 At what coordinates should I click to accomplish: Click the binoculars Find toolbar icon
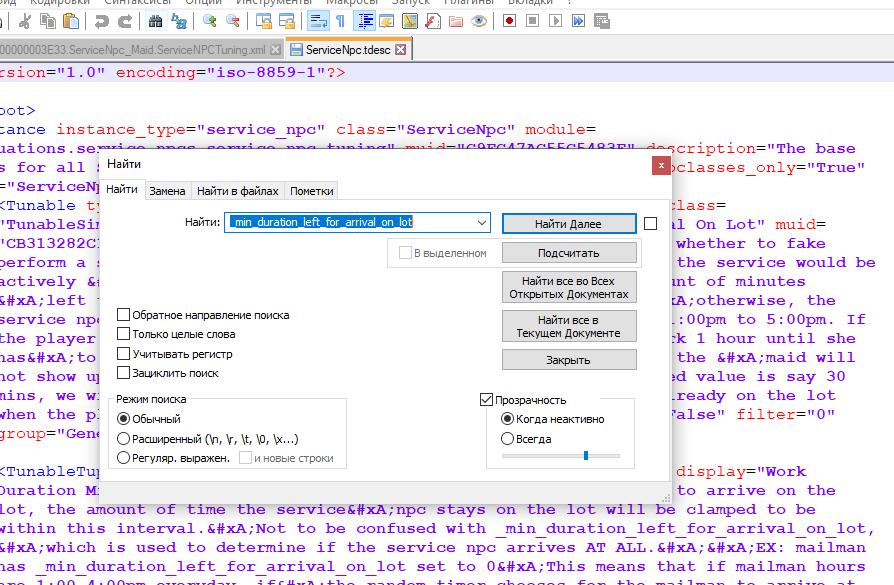point(154,20)
